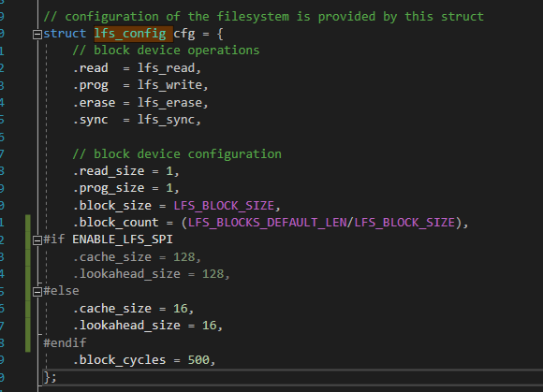Image resolution: width=543 pixels, height=392 pixels.
Task: Click the LFS_BLOCKS_DEFAULT_LEN macro
Action: (x=268, y=223)
